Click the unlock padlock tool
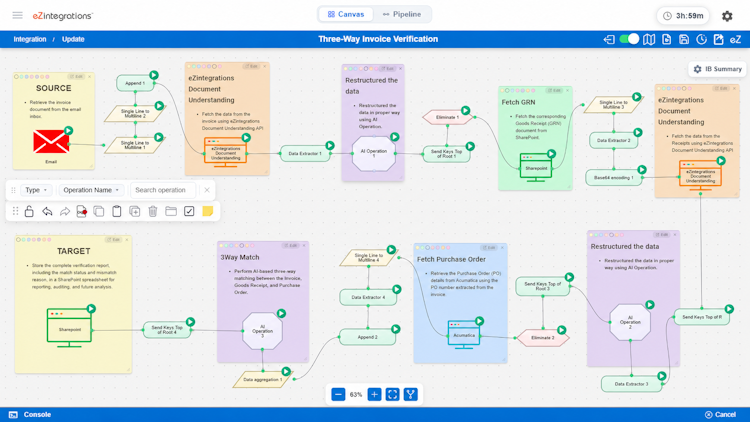 coord(29,211)
